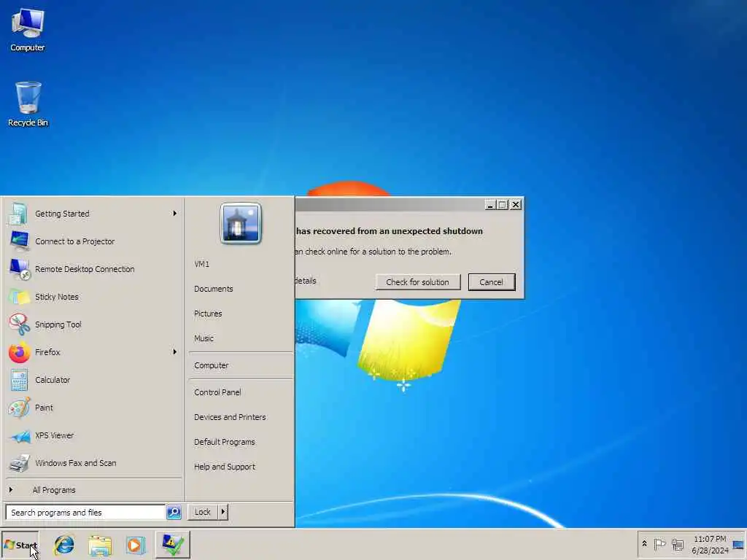Open the Computer desktop icon

pos(28,29)
